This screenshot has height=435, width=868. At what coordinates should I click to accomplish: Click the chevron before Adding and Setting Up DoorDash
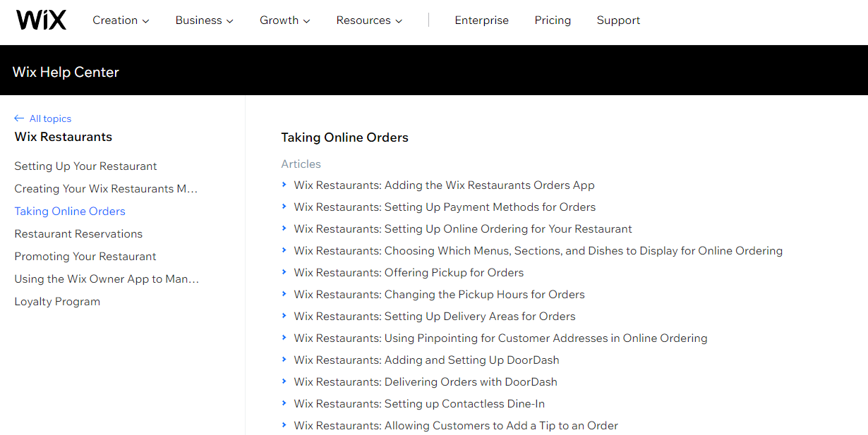(x=284, y=360)
